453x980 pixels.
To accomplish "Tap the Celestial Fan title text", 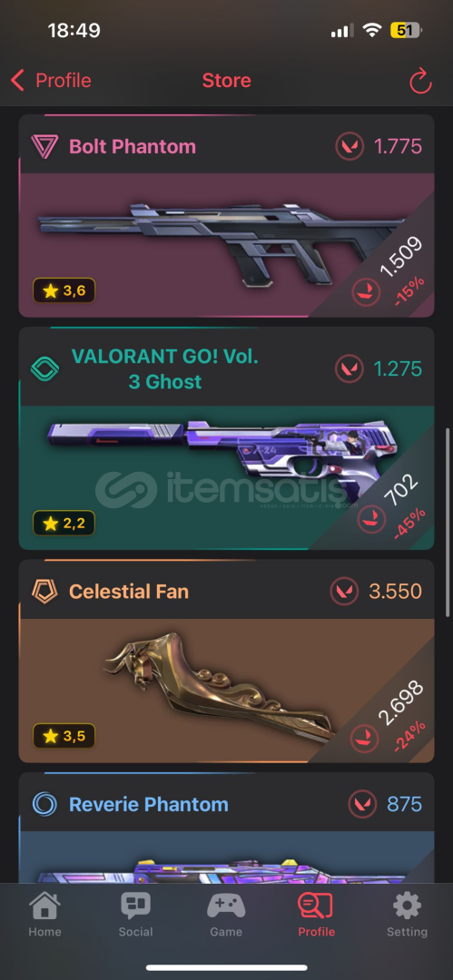I will point(129,592).
